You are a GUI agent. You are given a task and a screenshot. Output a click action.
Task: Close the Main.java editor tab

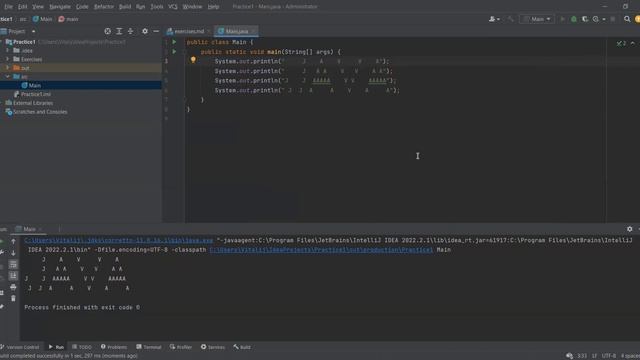[253, 31]
